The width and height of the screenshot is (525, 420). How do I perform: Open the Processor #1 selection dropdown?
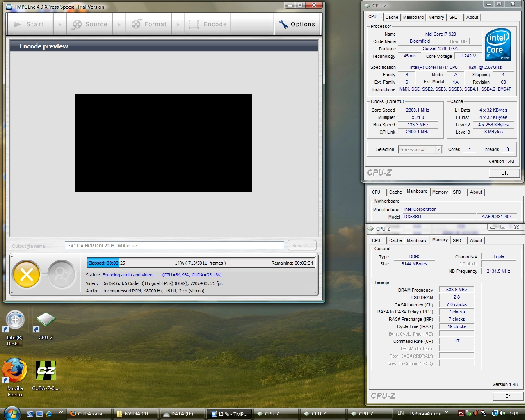[x=420, y=150]
